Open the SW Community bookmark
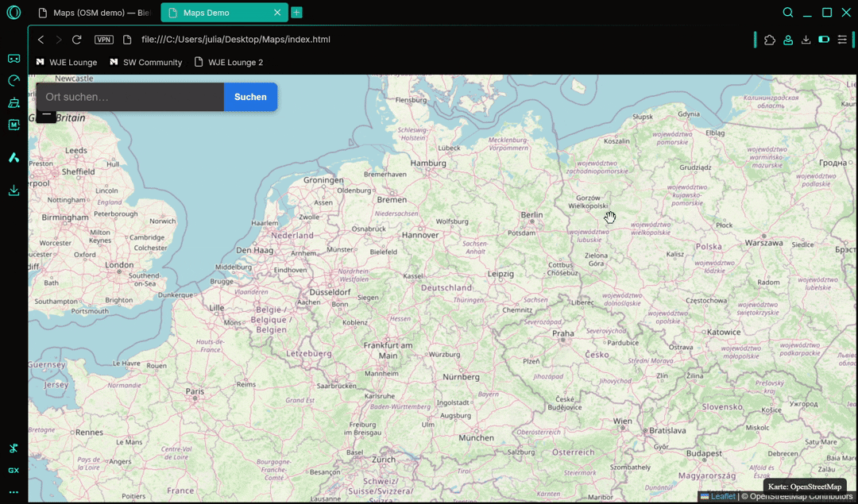 point(152,62)
